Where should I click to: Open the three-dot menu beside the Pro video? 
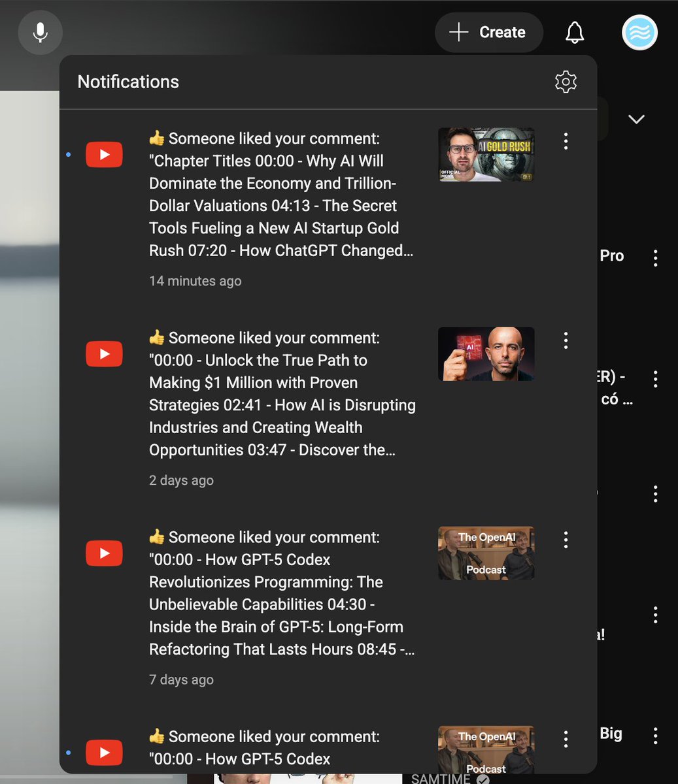655,258
